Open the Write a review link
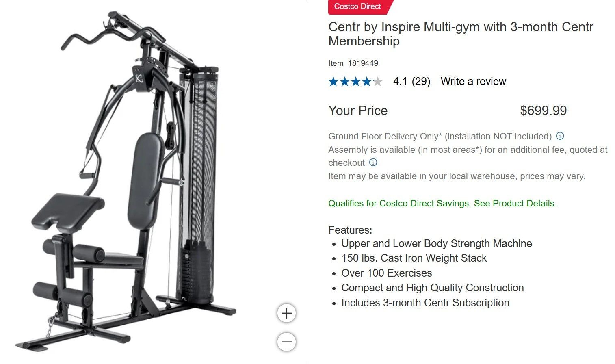615x364 pixels. [x=473, y=81]
